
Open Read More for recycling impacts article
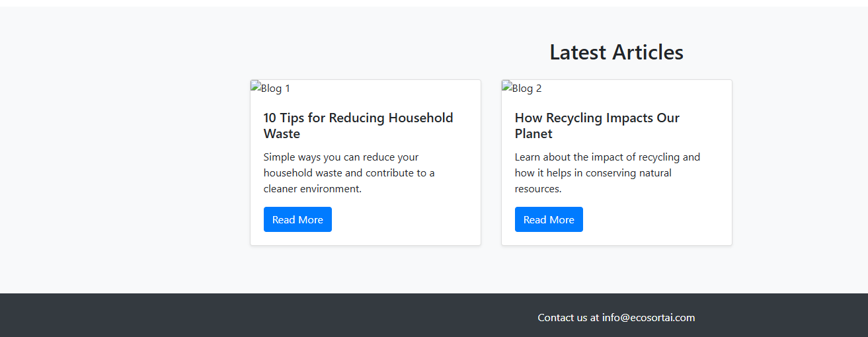tap(549, 219)
